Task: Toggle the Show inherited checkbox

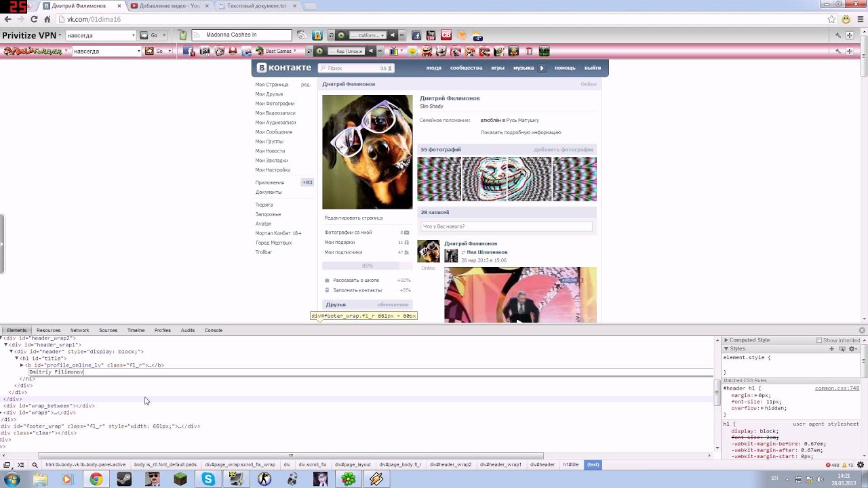Action: (818, 340)
